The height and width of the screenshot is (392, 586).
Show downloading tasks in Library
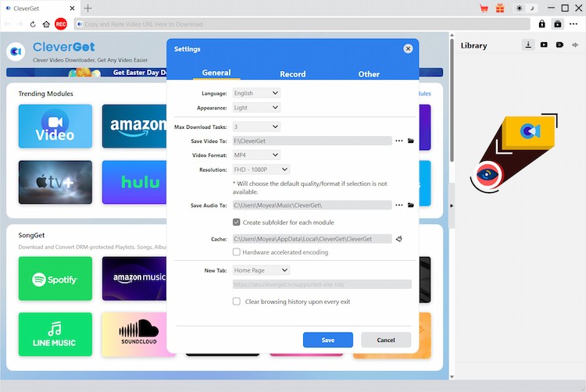pyautogui.click(x=528, y=45)
